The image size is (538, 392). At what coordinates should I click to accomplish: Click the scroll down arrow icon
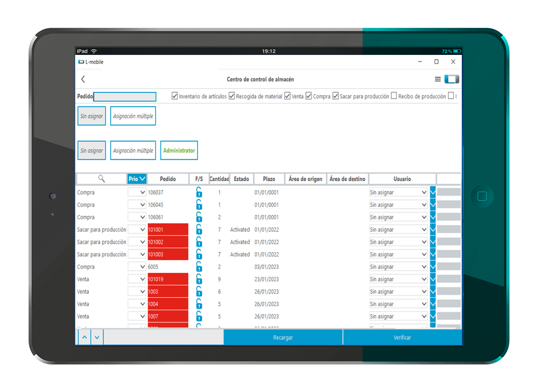coord(97,337)
